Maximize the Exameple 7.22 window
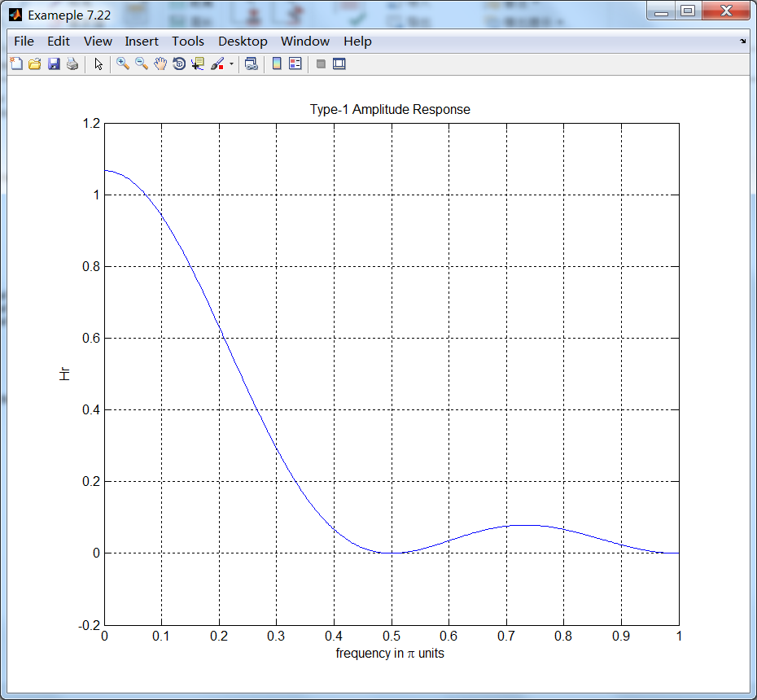This screenshot has height=700, width=757. (x=688, y=11)
